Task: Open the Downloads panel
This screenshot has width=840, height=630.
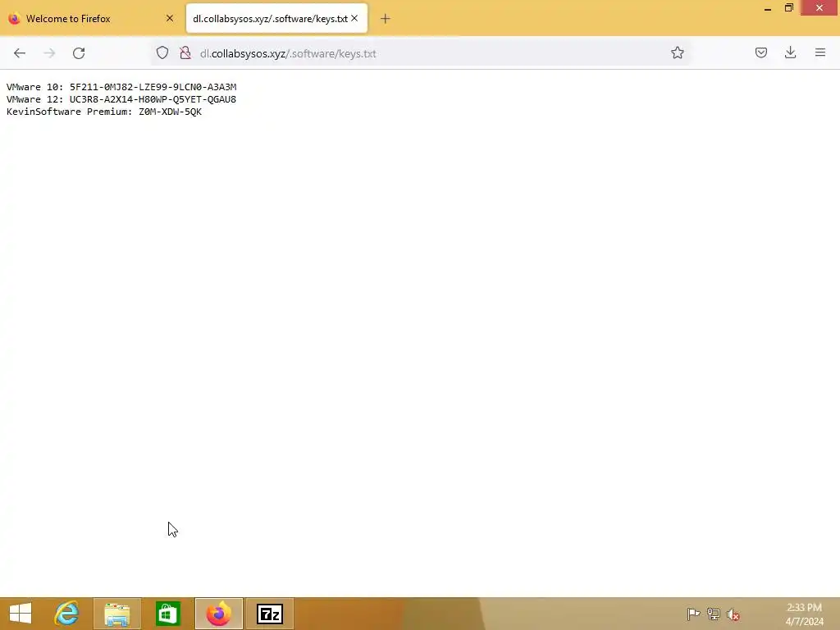Action: click(790, 52)
